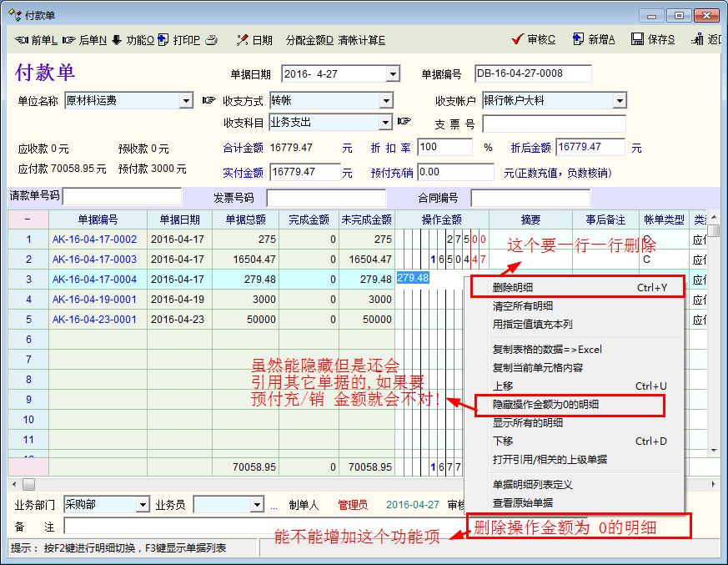Click the 保存 save disk icon
The image size is (728, 565).
coord(637,40)
